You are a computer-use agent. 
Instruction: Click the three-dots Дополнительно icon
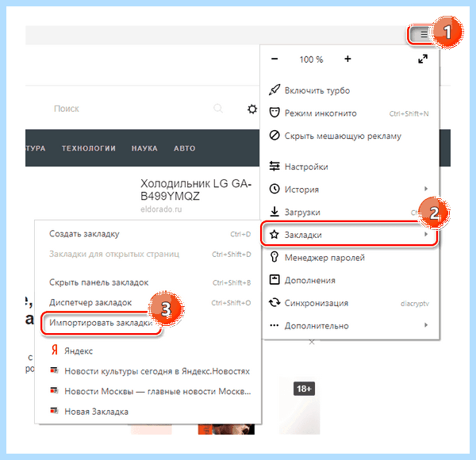coord(274,325)
